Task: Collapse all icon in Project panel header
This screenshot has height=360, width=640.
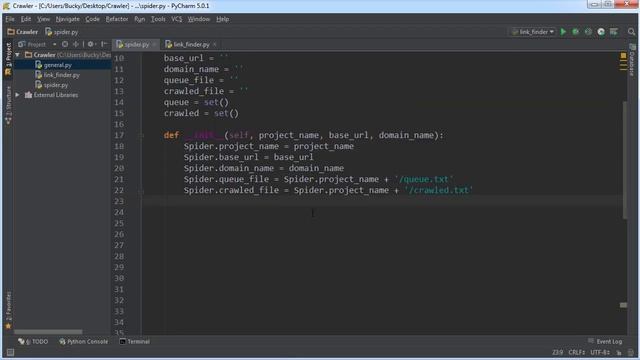Action: point(76,44)
